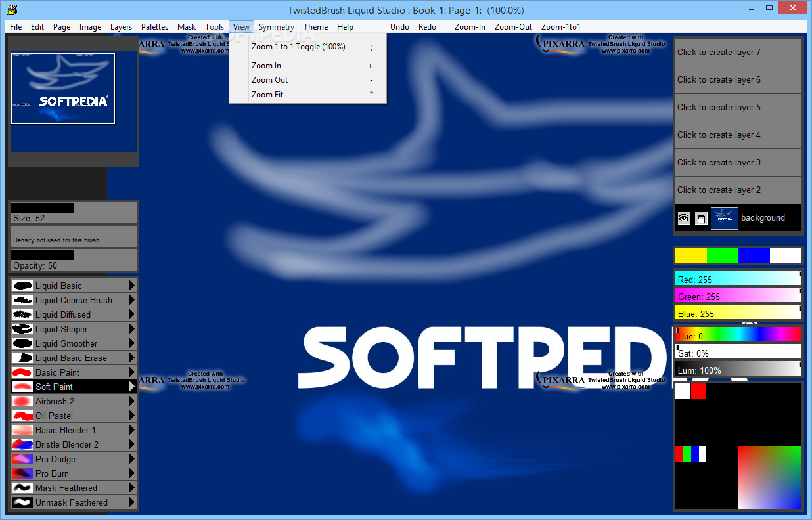This screenshot has height=520, width=812.
Task: Open the Palettes menu
Action: [154, 27]
